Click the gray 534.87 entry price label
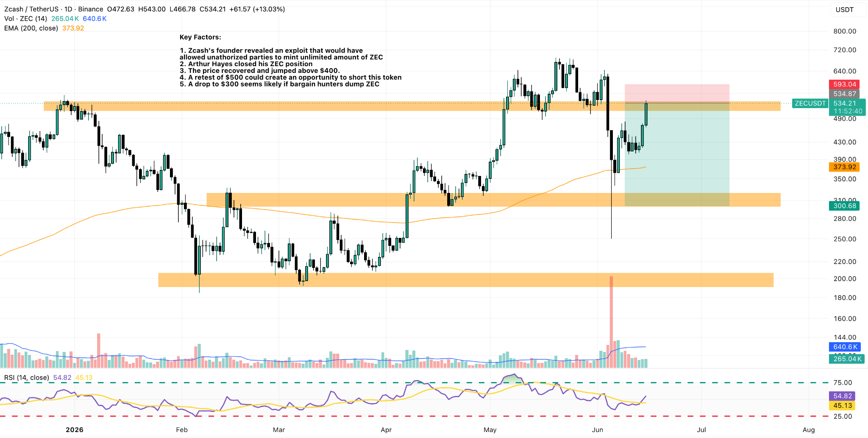The image size is (868, 438). point(844,94)
